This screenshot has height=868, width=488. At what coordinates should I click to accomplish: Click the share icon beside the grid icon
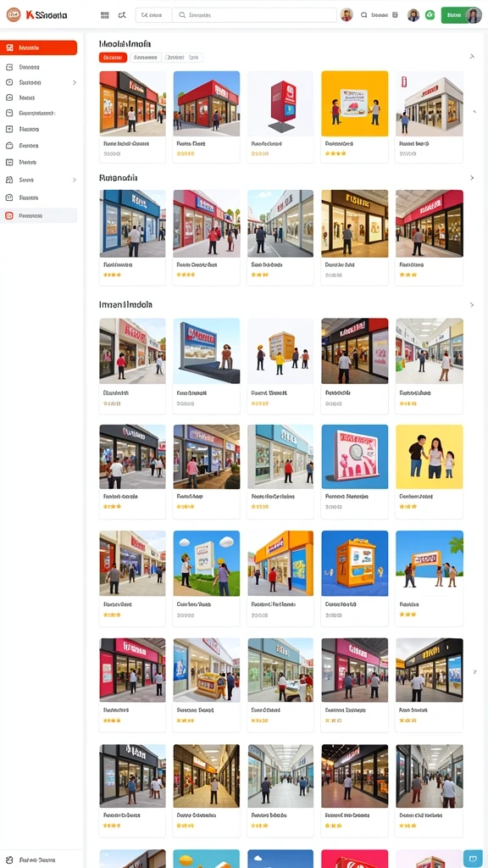(x=122, y=15)
